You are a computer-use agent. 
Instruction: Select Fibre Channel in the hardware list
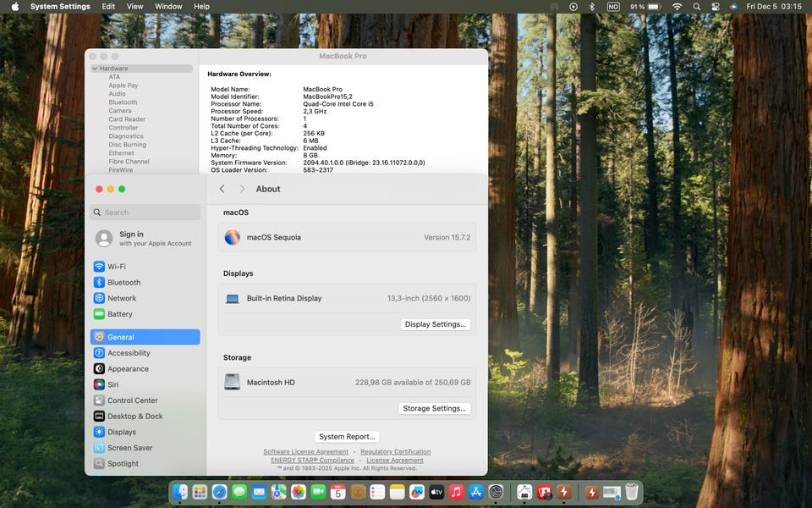click(129, 162)
